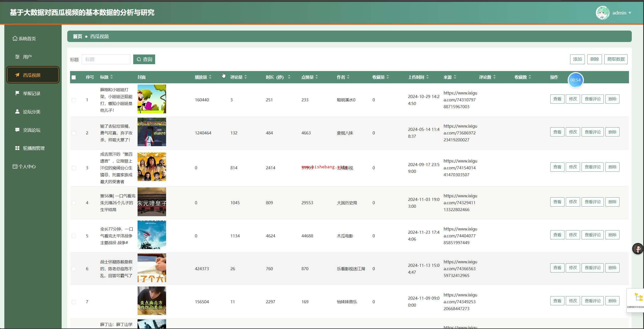Viewport: 644px width, 329px height.
Task: Sort table by 点赞量 column arrows
Action: pyautogui.click(x=317, y=77)
